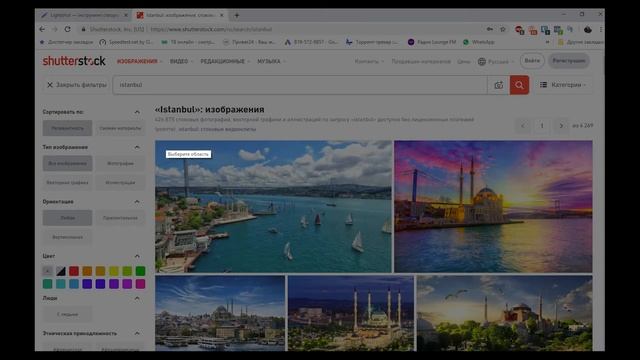Click the light blue extension icon
The width and height of the screenshot is (640, 360).
tap(570, 29)
